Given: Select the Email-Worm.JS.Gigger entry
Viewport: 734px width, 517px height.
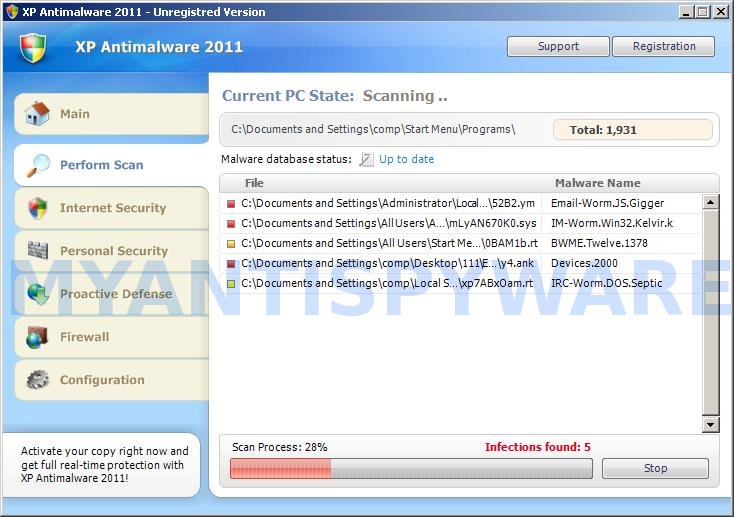Looking at the screenshot, I should point(607,203).
